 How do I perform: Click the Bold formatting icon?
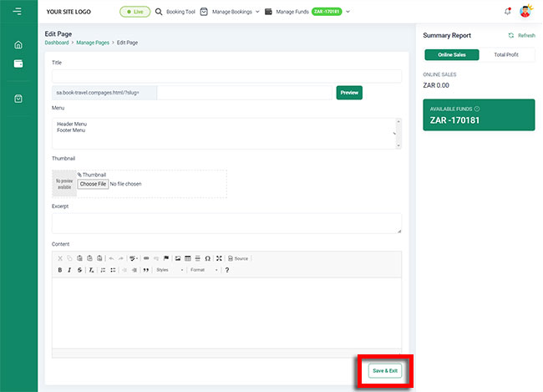[59, 270]
